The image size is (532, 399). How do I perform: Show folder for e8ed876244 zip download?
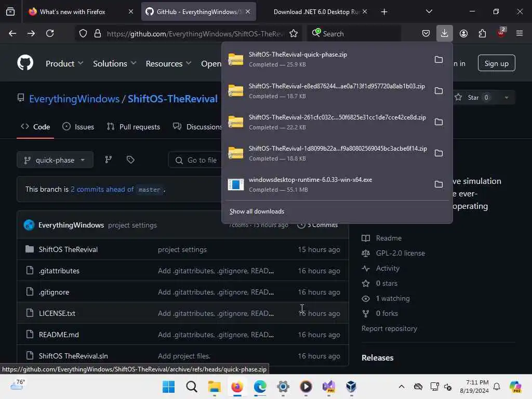coord(438,90)
